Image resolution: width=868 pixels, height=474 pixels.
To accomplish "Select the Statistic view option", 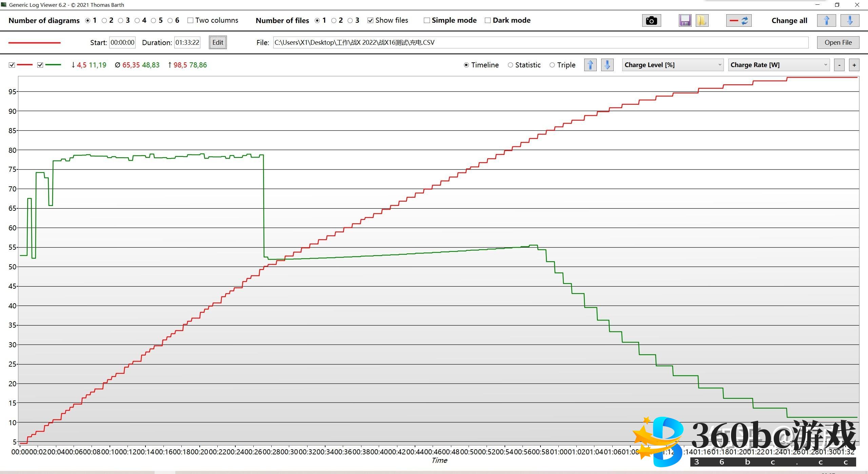I will (x=510, y=65).
